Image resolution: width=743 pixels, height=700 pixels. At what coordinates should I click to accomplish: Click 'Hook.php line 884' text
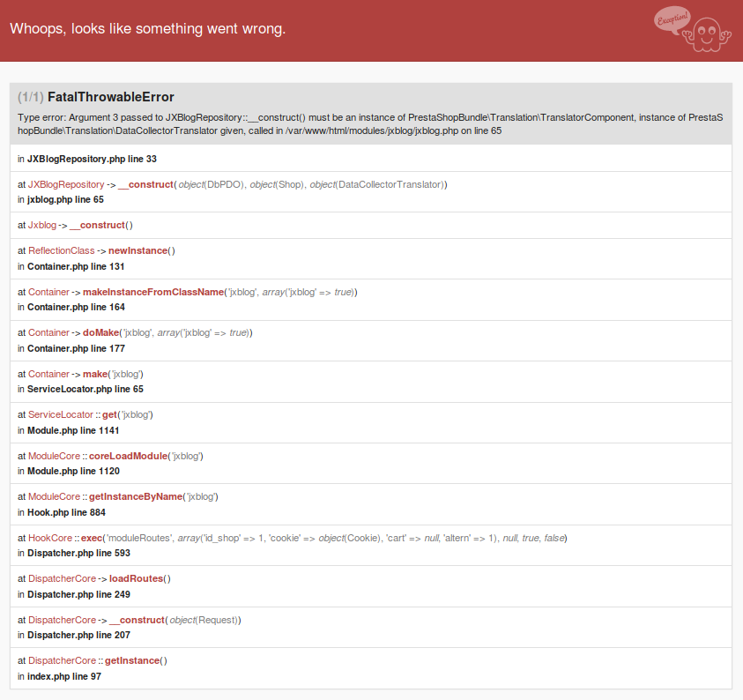tap(66, 512)
